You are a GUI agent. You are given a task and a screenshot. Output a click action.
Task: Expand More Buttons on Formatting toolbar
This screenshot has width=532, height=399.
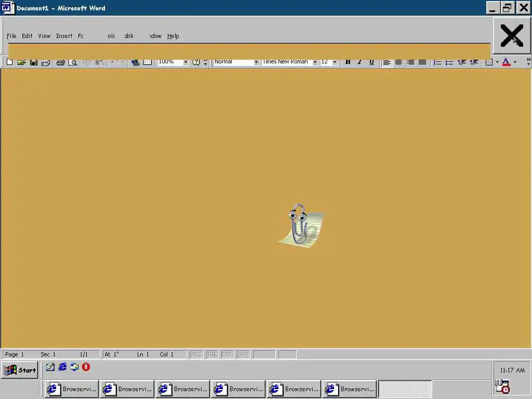[x=528, y=62]
